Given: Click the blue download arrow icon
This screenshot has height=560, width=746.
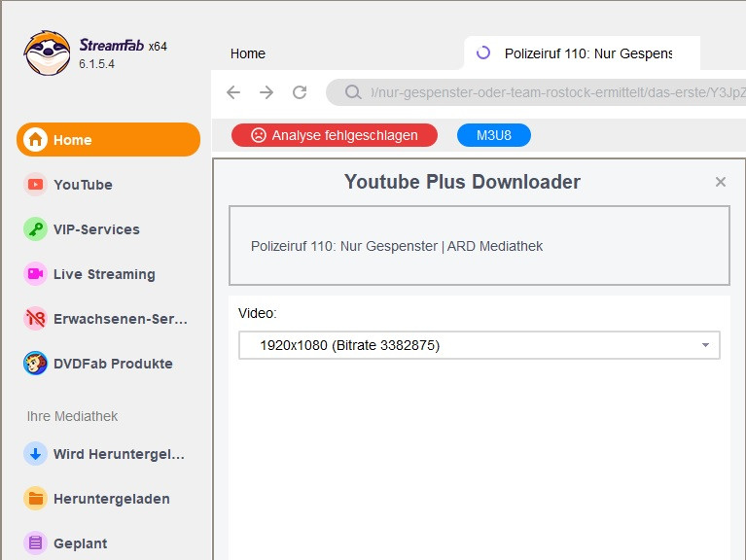Looking at the screenshot, I should [36, 454].
